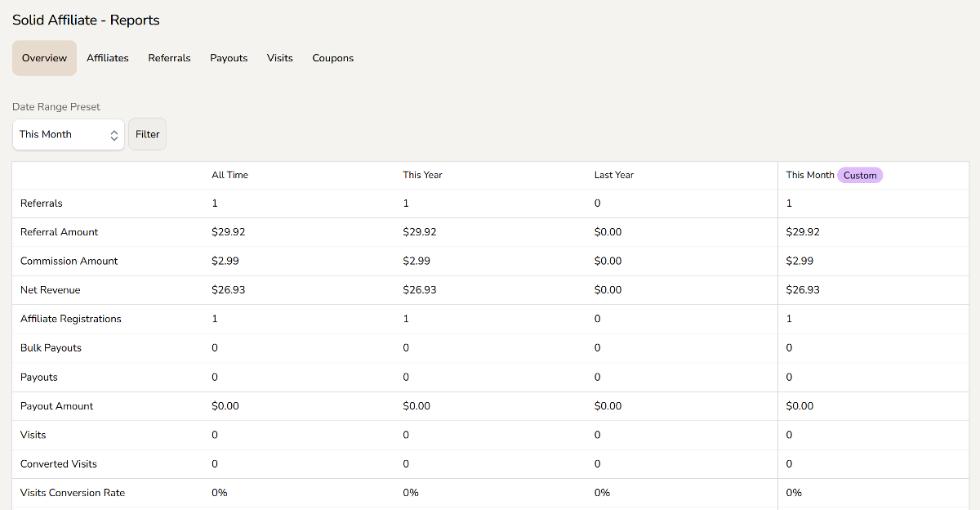
Task: Open the Affiliates reports tab
Action: [x=108, y=58]
